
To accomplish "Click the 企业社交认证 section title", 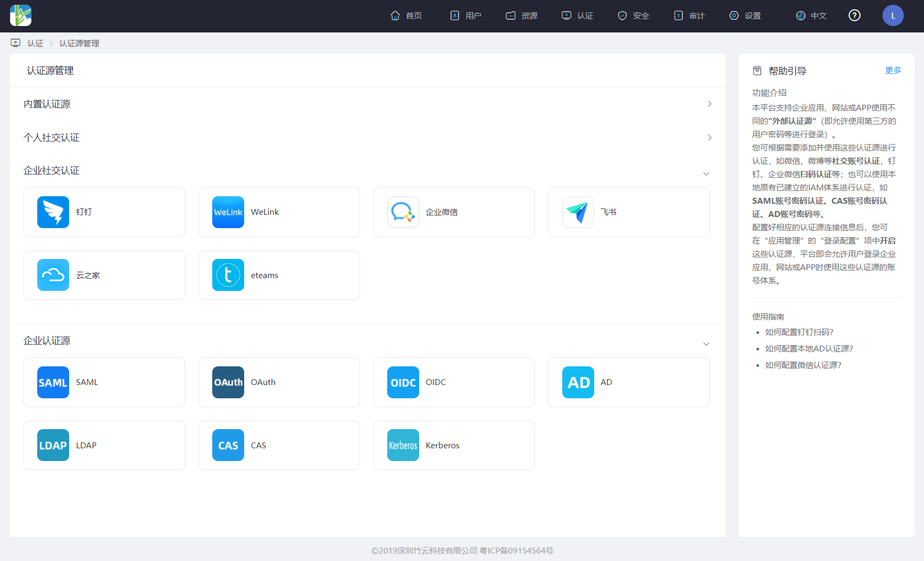I will 52,171.
